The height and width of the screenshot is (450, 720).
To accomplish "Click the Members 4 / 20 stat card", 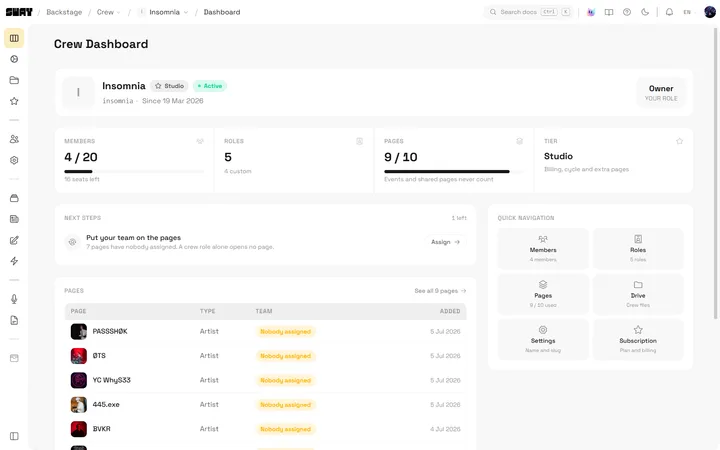I will point(134,160).
